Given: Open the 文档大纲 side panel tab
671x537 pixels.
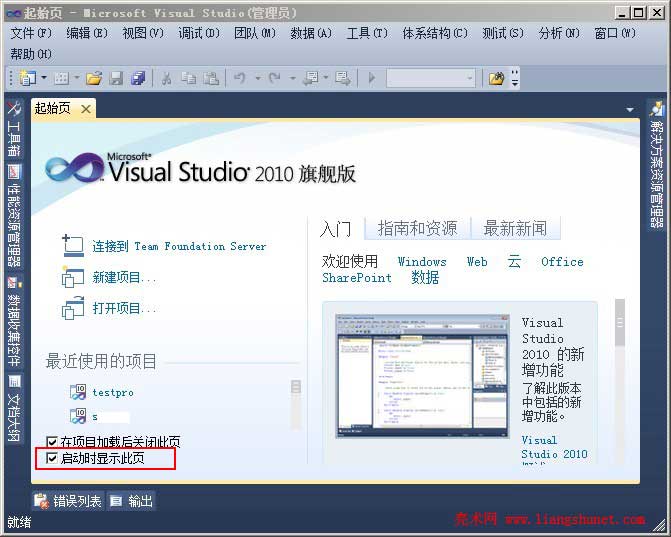Looking at the screenshot, I should [x=14, y=409].
